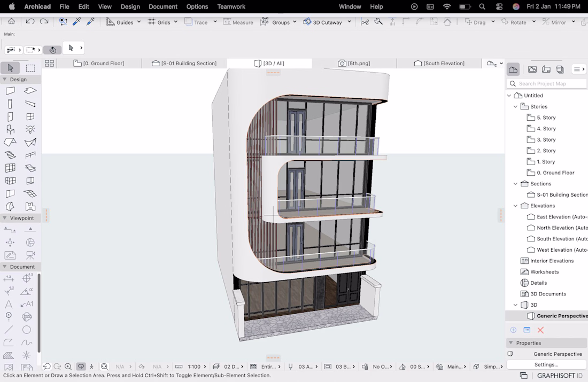
Task: Click the Settings... button
Action: point(546,364)
